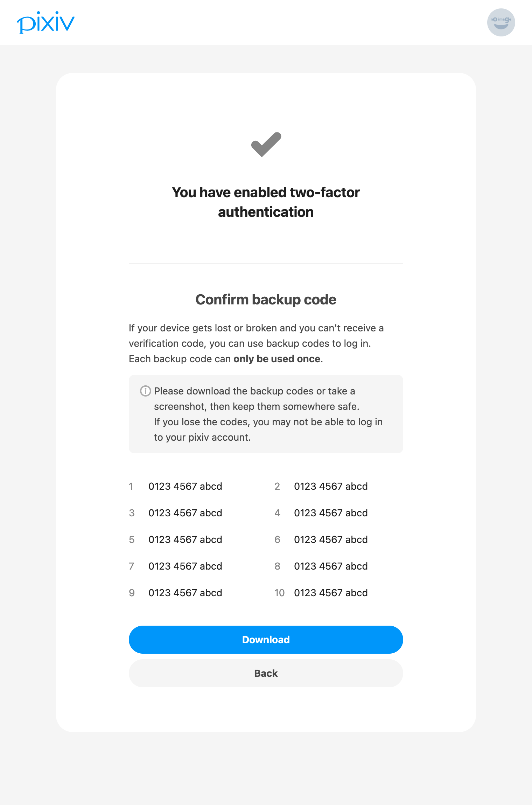532x805 pixels.
Task: Click the Back button
Action: pyautogui.click(x=266, y=673)
